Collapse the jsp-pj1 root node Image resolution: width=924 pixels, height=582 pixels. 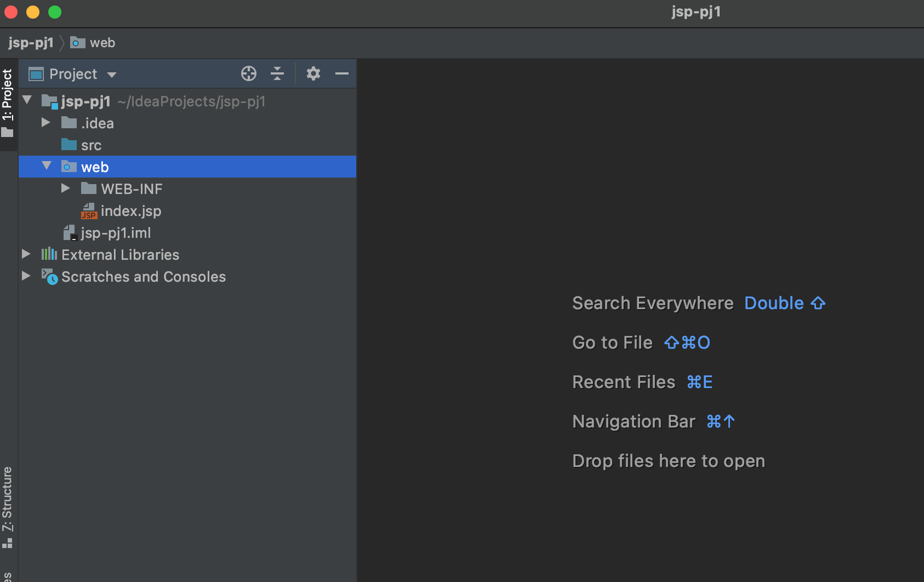(27, 100)
